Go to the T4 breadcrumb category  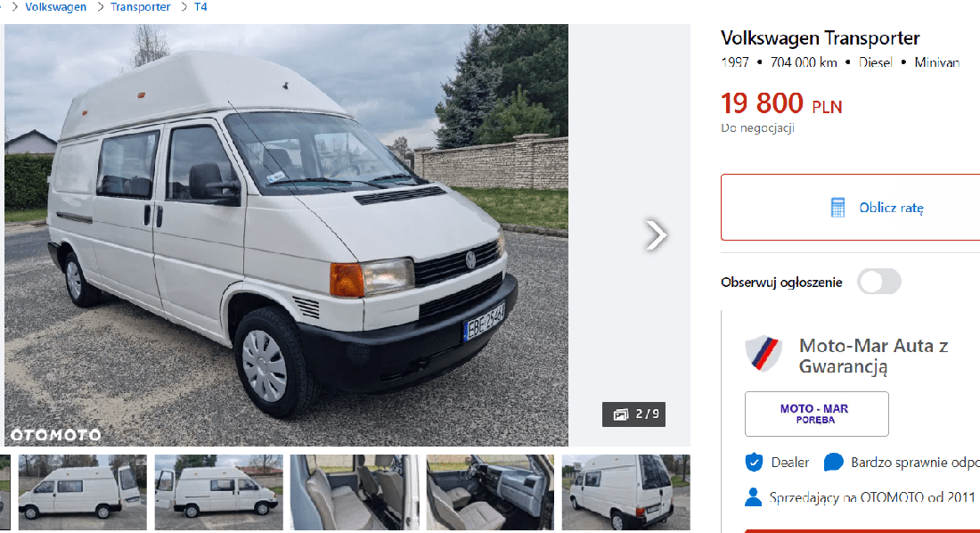pyautogui.click(x=200, y=7)
